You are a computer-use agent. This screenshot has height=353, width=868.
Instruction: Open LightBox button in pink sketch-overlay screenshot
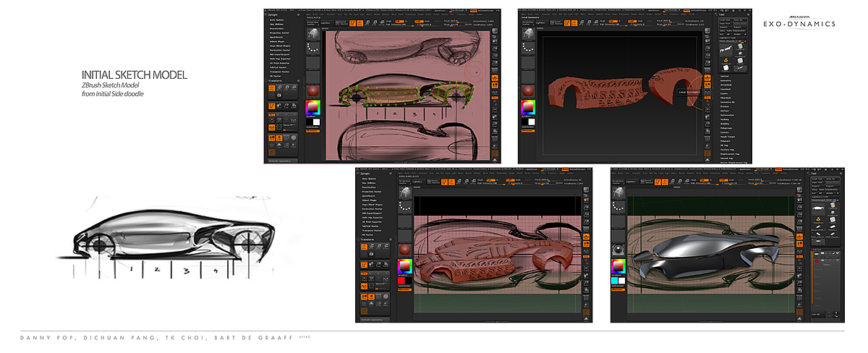point(325,22)
